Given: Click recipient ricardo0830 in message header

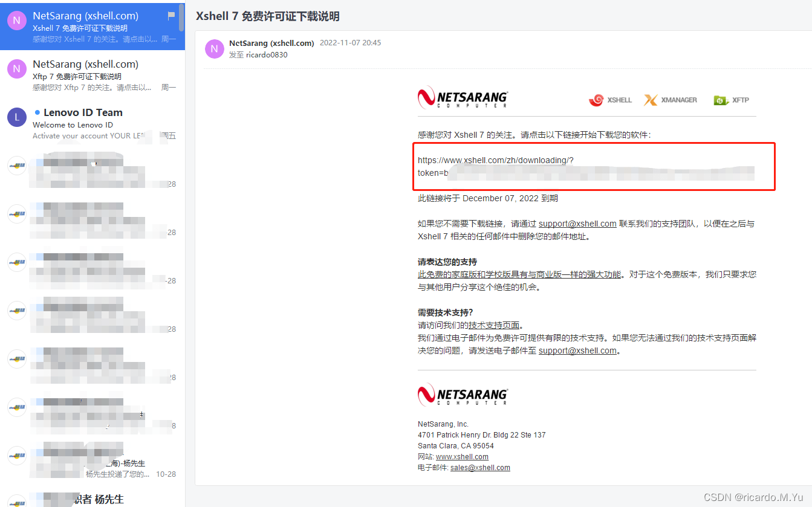Looking at the screenshot, I should click(x=267, y=55).
